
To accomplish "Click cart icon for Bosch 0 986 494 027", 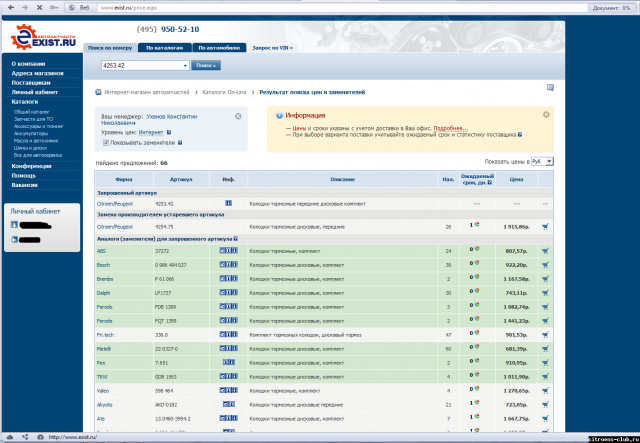I will pos(545,265).
